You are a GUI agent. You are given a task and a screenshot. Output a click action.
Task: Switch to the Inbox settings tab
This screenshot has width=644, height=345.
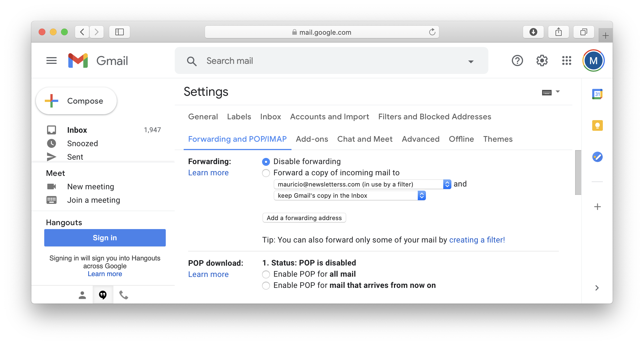[x=270, y=116]
